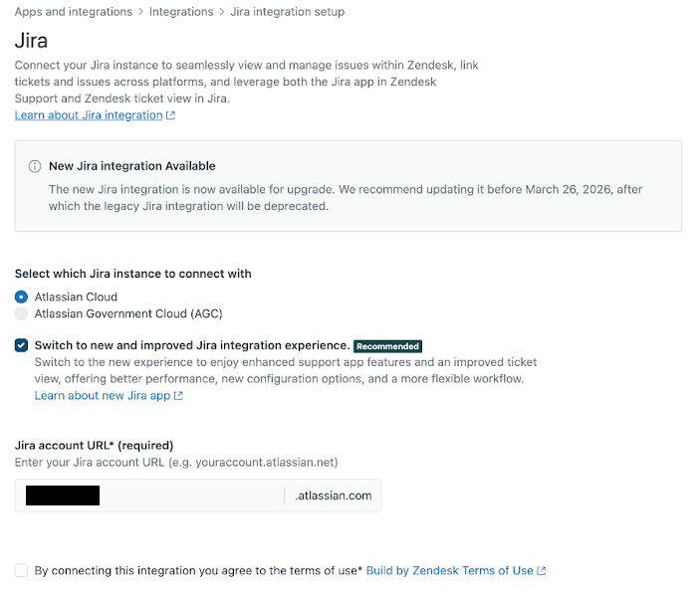Click the .atlassian.com domain suffix

click(334, 496)
